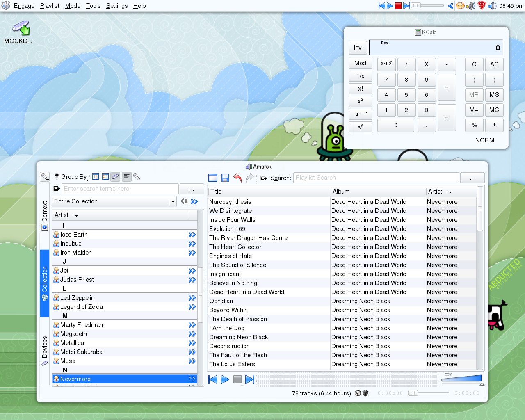This screenshot has width=525, height=420.
Task: Toggle the text lines view icon
Action: coord(127,177)
